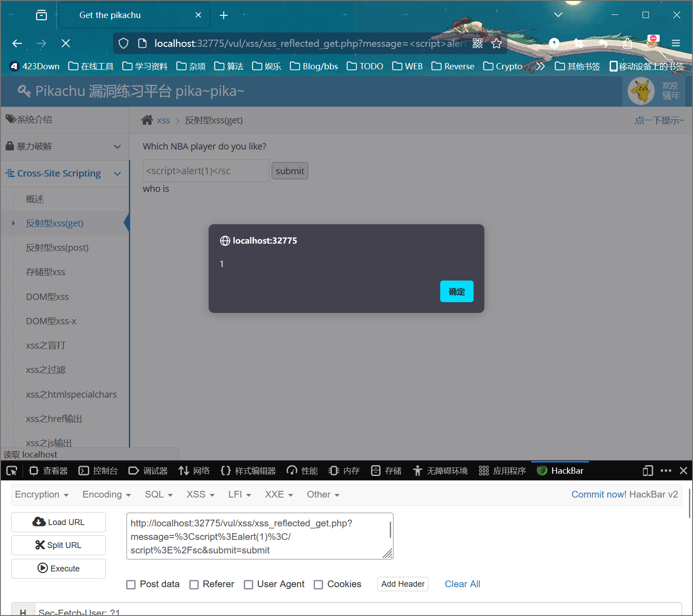The width and height of the screenshot is (693, 616).
Task: Select the element picker icon in devtools
Action: click(x=12, y=471)
